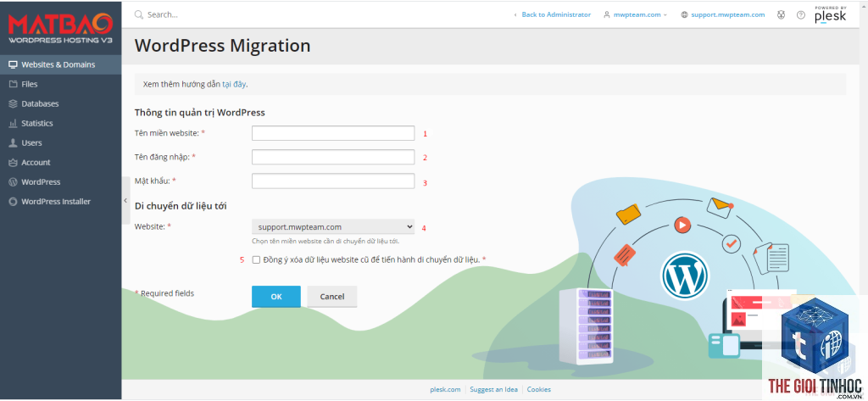Follow the Back to Administrator link
This screenshot has height=401, width=868.
click(x=556, y=15)
